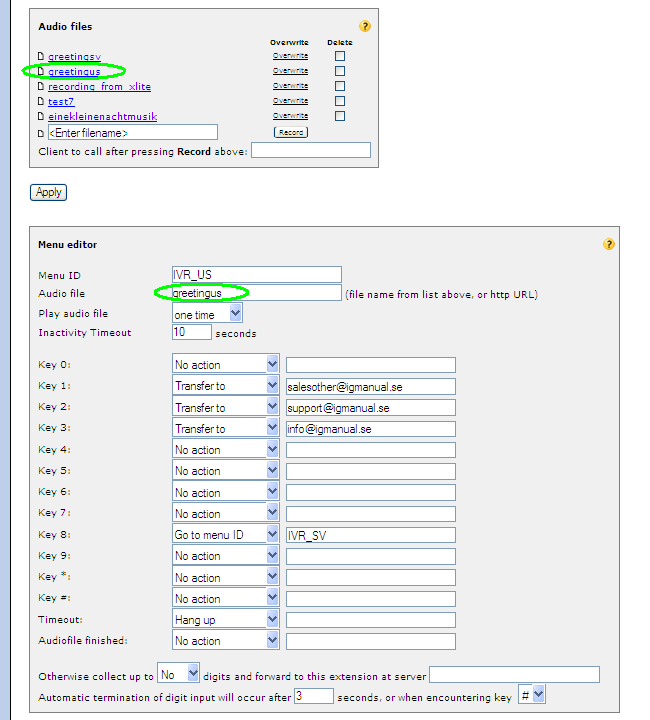Click Overwrite link for recording_from_xlite
The image size is (650, 720).
click(x=290, y=86)
